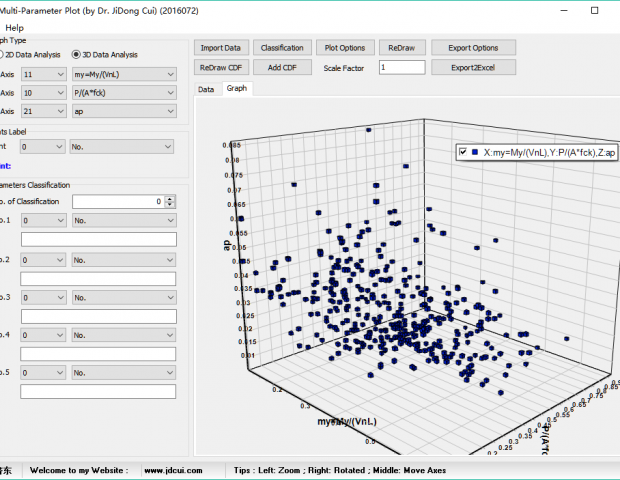620x480 pixels.
Task: Click the Export2Excel button
Action: click(473, 67)
